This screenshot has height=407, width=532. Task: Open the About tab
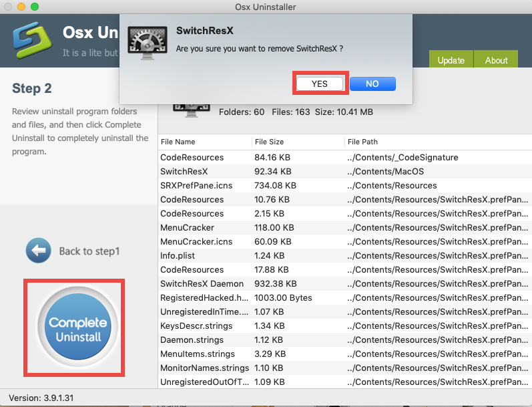point(496,60)
